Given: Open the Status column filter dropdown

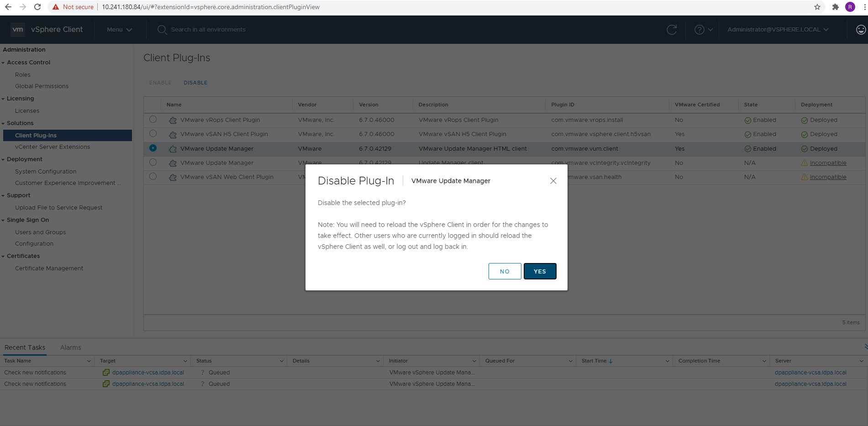Looking at the screenshot, I should tap(281, 361).
